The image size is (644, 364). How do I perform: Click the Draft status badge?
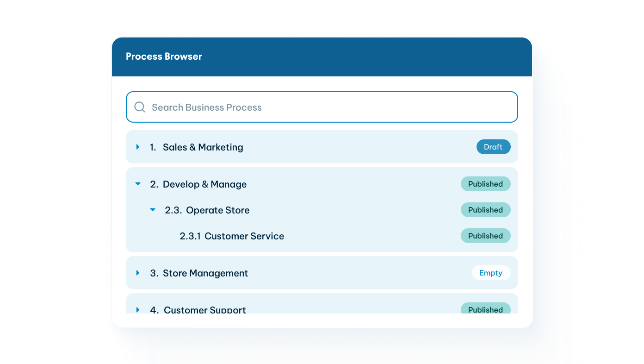(x=493, y=147)
